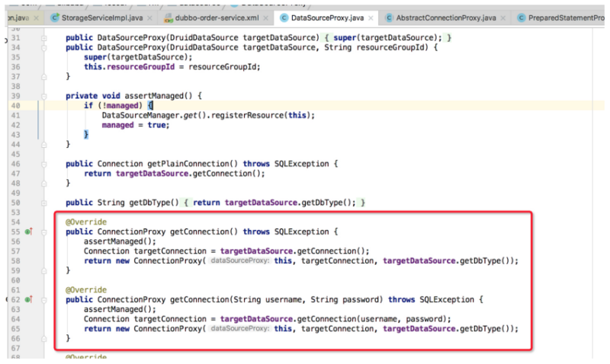The height and width of the screenshot is (364, 610).
Task: Click line number 40 in the gutter
Action: point(15,106)
